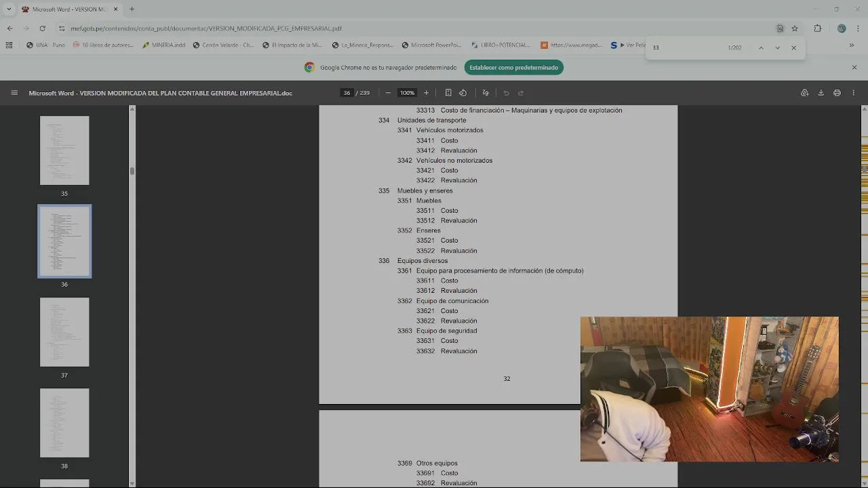Image resolution: width=868 pixels, height=488 pixels.
Task: Save PDF to Google Drive
Action: [804, 93]
